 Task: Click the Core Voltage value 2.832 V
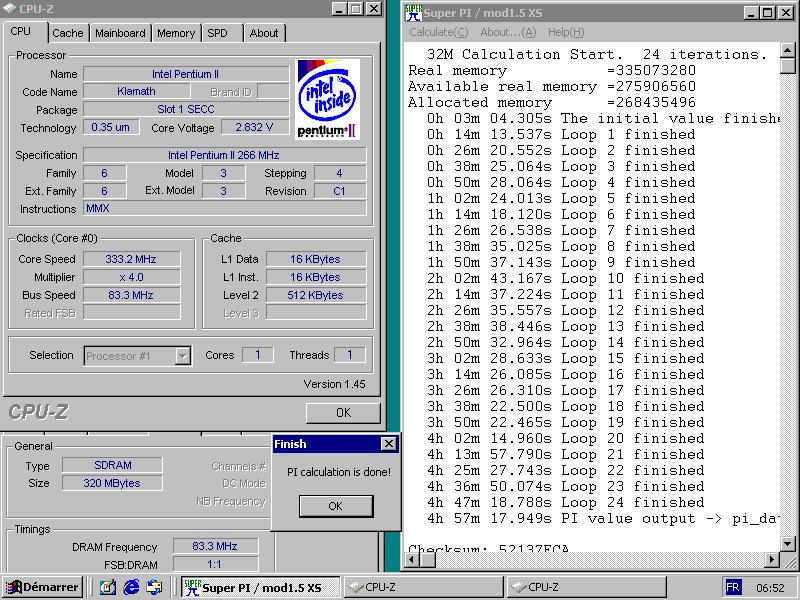255,127
